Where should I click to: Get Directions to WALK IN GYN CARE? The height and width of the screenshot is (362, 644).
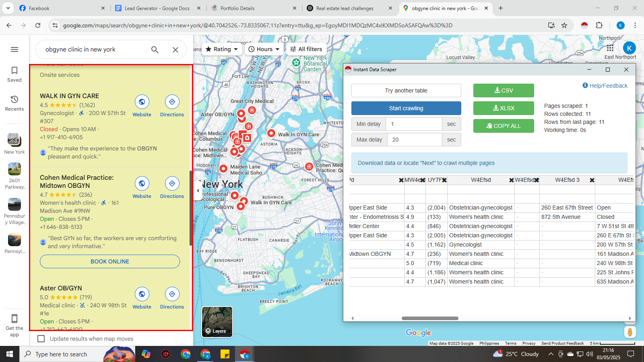click(x=172, y=106)
